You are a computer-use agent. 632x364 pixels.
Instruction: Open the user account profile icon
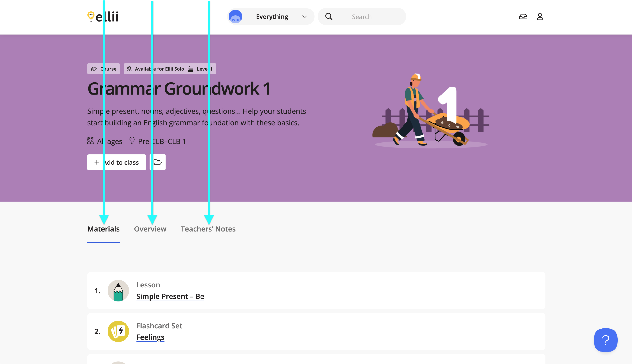click(x=540, y=17)
